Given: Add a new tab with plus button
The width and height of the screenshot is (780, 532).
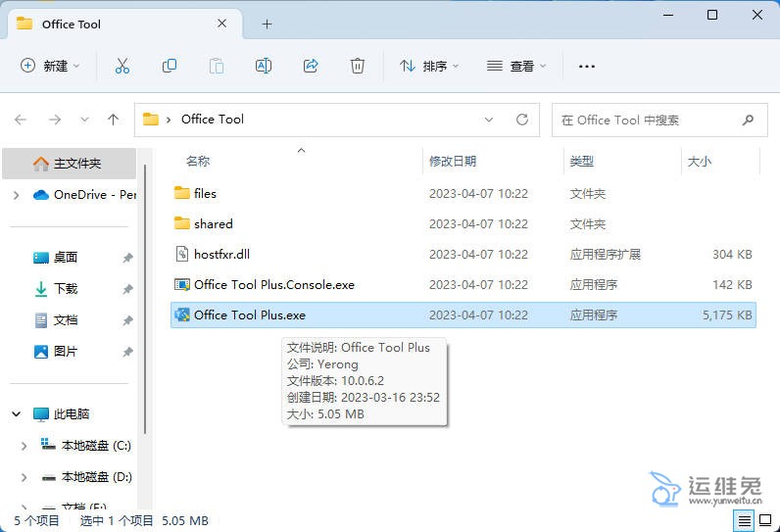Looking at the screenshot, I should [x=267, y=24].
